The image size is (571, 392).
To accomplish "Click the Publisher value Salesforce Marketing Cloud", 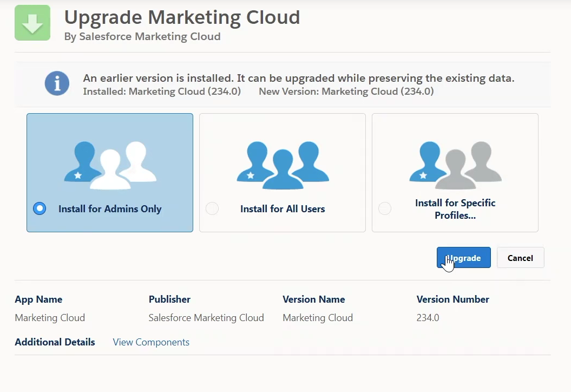I will [206, 318].
